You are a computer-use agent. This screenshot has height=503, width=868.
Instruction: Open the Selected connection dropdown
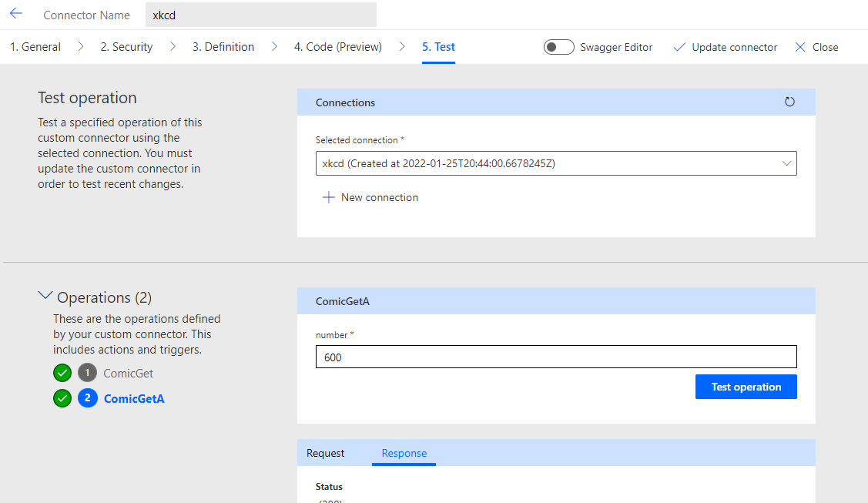[x=556, y=163]
